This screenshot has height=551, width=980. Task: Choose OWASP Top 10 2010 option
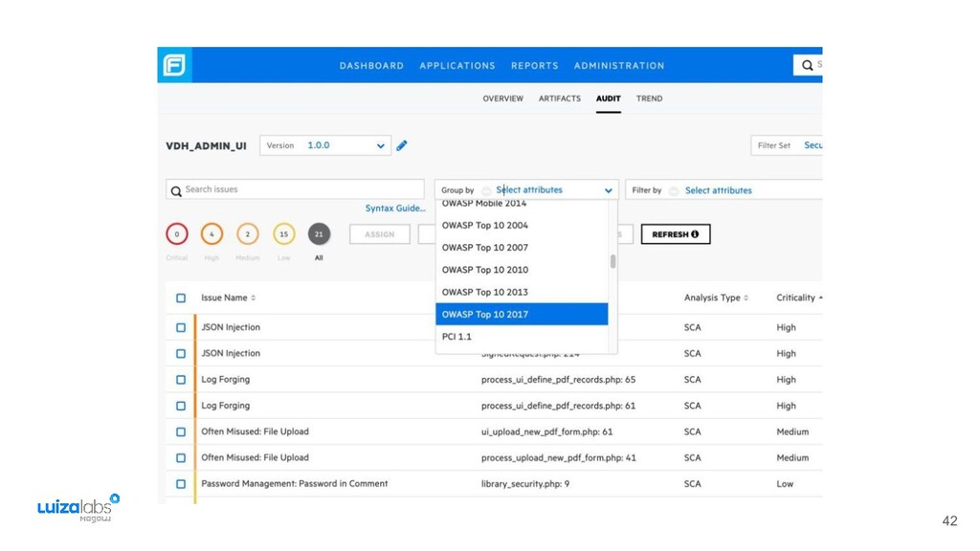522,270
